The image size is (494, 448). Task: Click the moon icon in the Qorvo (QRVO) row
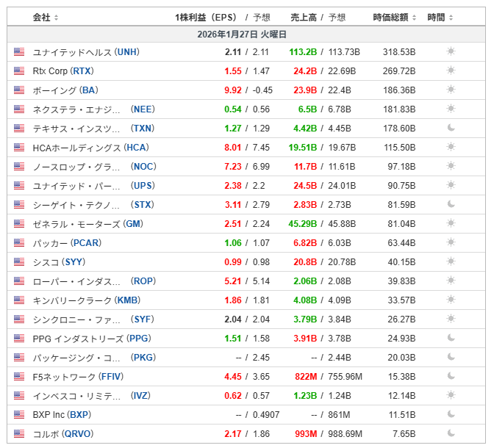coord(451,434)
